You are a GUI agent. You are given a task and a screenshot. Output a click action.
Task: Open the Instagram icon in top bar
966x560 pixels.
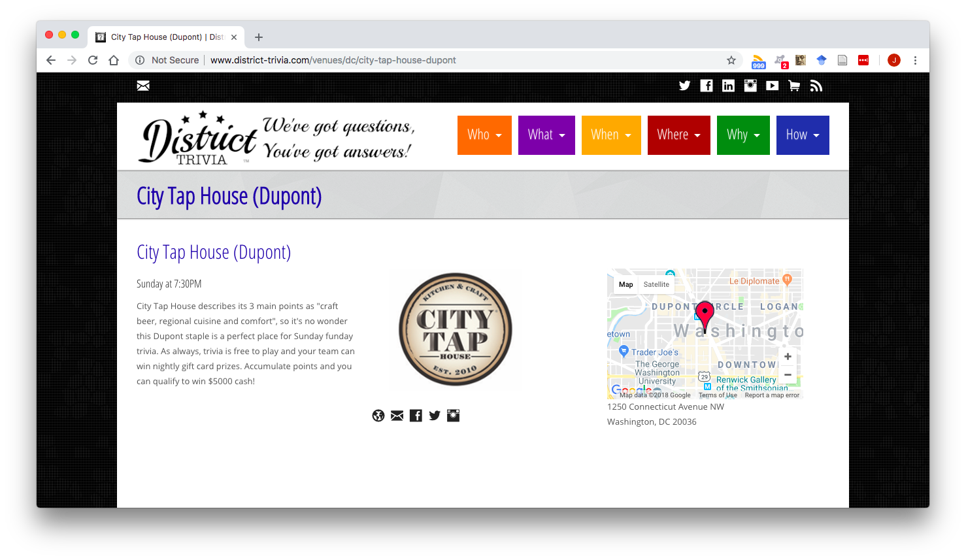(750, 86)
